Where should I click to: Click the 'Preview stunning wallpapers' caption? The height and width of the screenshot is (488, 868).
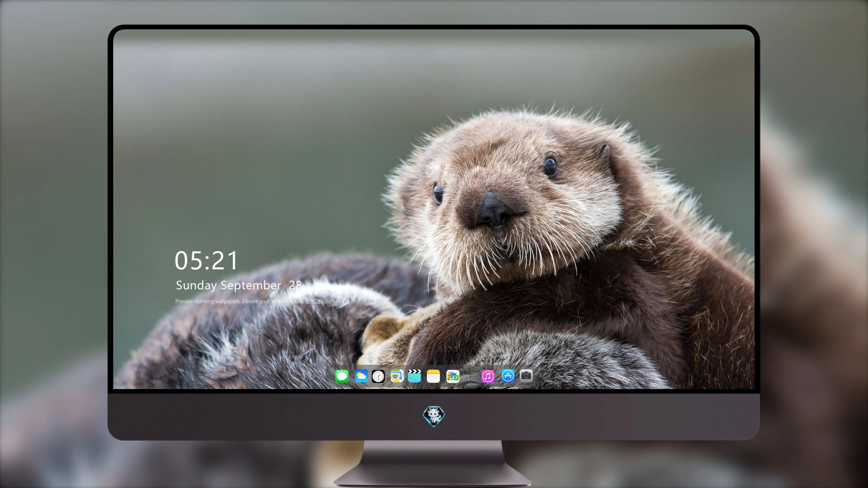click(262, 301)
